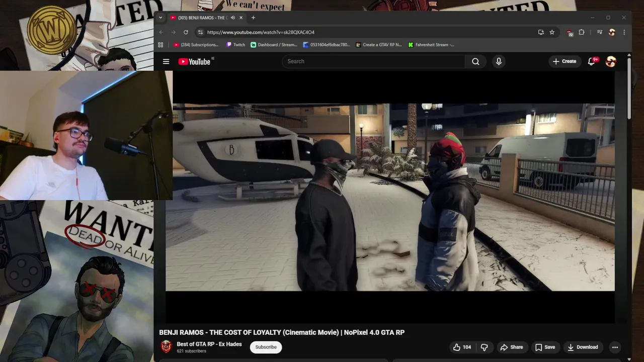Open Best of GTA RP channel avatar
The height and width of the screenshot is (362, 644).
tap(166, 346)
